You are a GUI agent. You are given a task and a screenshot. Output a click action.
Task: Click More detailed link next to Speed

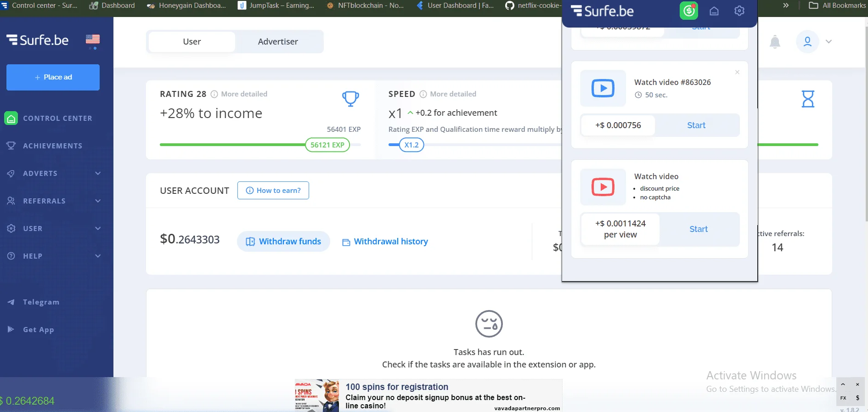coord(453,94)
